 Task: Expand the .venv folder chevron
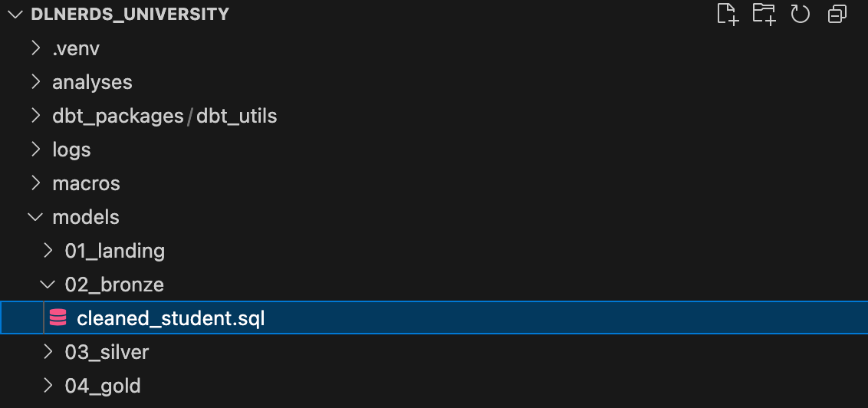click(x=36, y=48)
